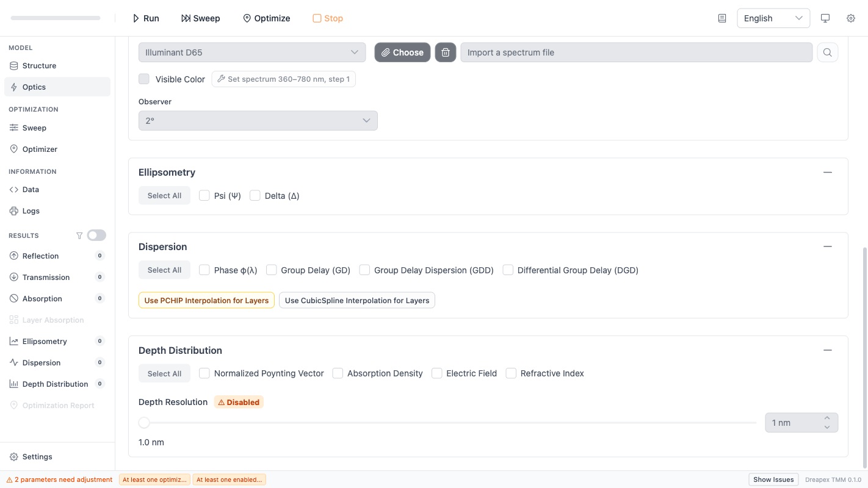This screenshot has width=868, height=488.
Task: Click the monitor display icon in top bar
Action: (825, 18)
